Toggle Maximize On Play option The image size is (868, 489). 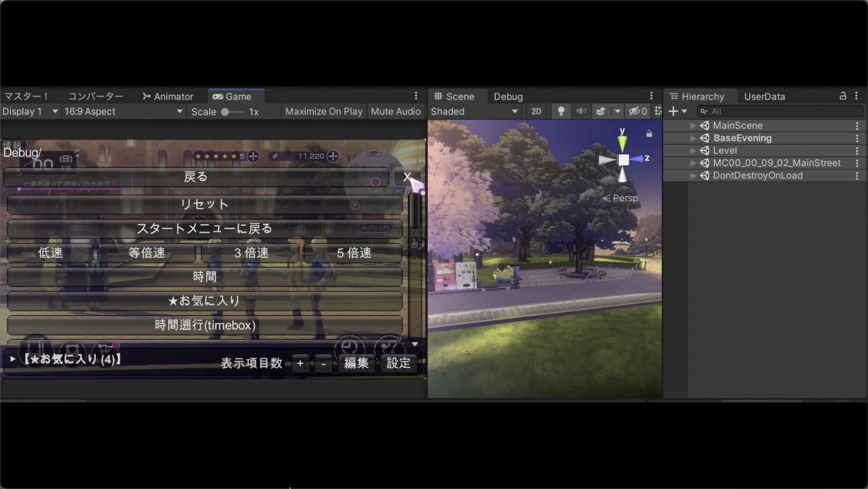[323, 112]
